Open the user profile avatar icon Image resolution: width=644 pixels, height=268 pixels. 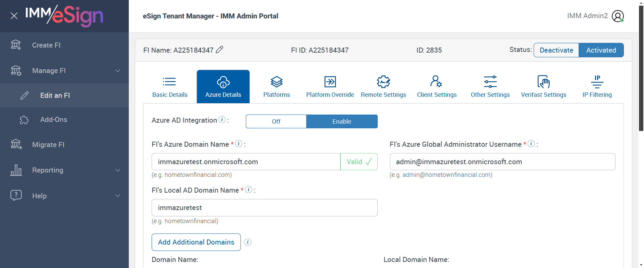618,16
